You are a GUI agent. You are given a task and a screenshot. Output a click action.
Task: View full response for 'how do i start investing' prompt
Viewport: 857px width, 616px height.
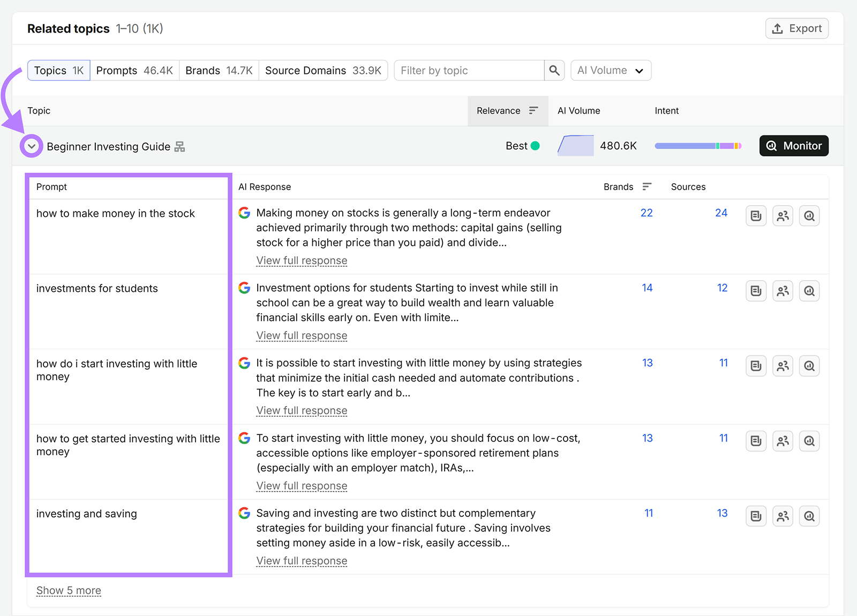(x=302, y=410)
